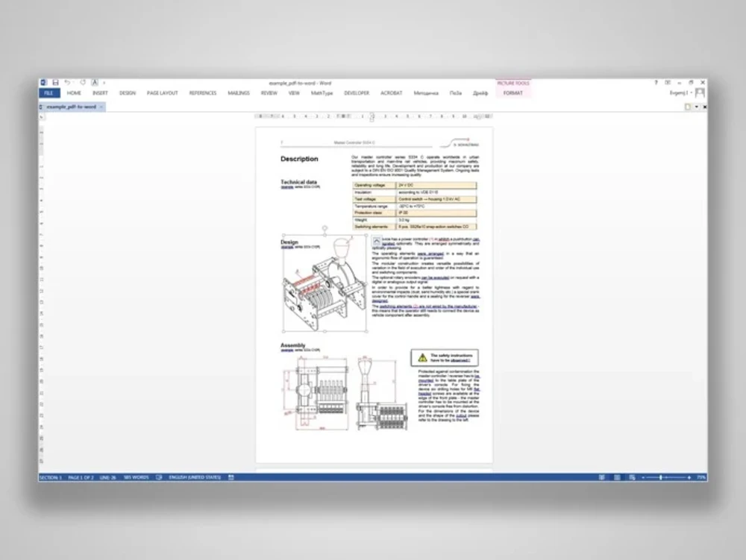Click the 585 WORDS word count
The width and height of the screenshot is (746, 560).
pos(136,477)
